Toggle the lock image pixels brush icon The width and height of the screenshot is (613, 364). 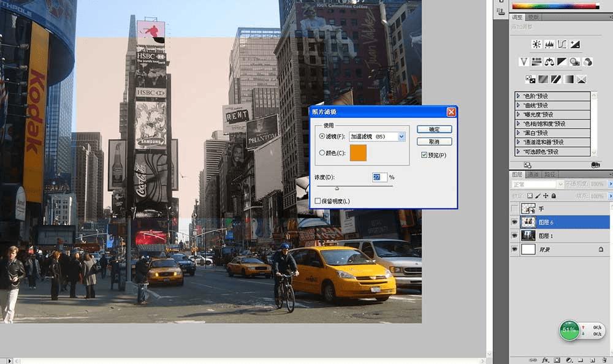[538, 195]
